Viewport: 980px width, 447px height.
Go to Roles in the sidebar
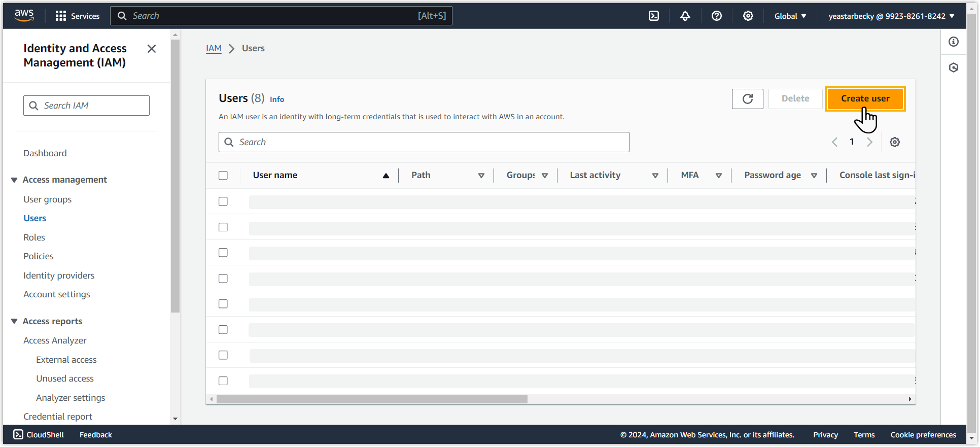click(34, 237)
